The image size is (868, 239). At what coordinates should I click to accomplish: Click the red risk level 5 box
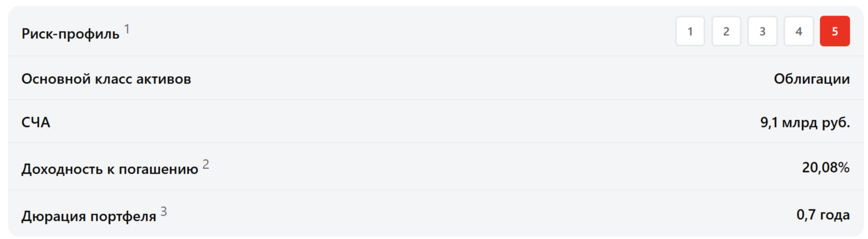[x=834, y=32]
